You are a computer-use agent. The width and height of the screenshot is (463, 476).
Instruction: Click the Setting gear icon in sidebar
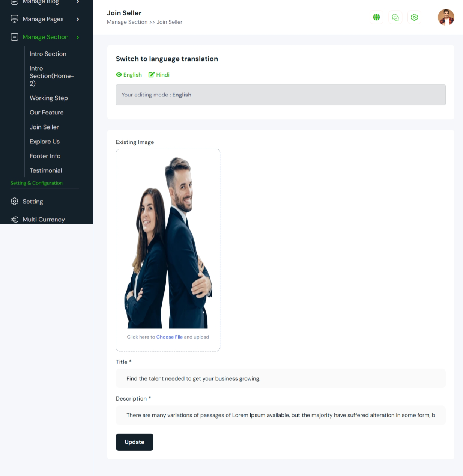click(14, 201)
